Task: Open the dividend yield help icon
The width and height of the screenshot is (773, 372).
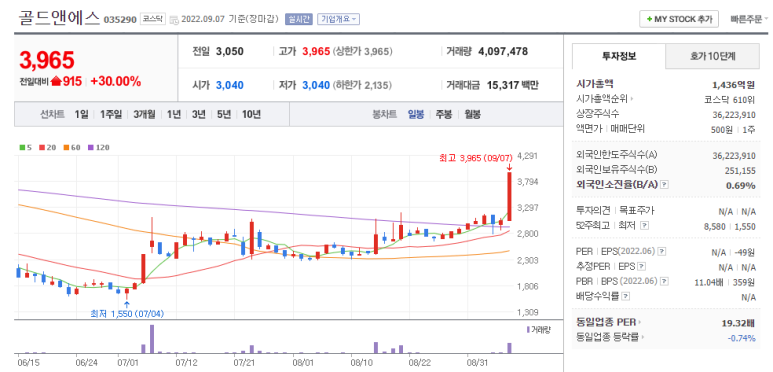Action: point(626,297)
